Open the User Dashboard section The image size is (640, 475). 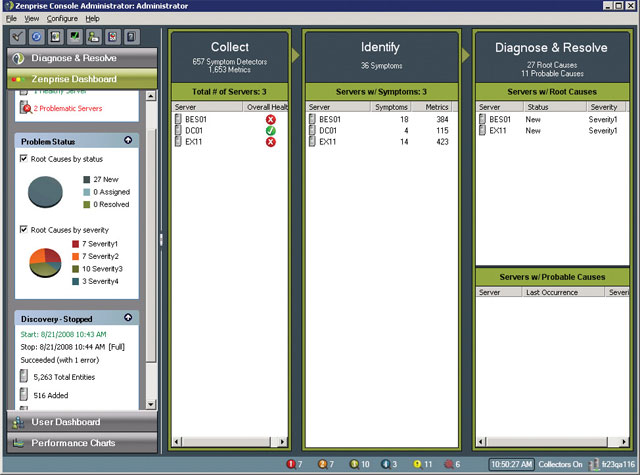[82, 422]
